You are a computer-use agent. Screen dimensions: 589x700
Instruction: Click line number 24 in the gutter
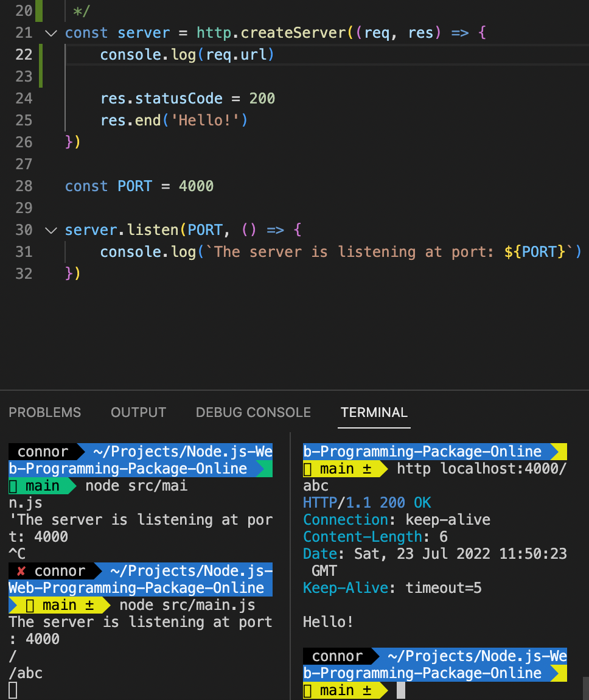pyautogui.click(x=24, y=99)
